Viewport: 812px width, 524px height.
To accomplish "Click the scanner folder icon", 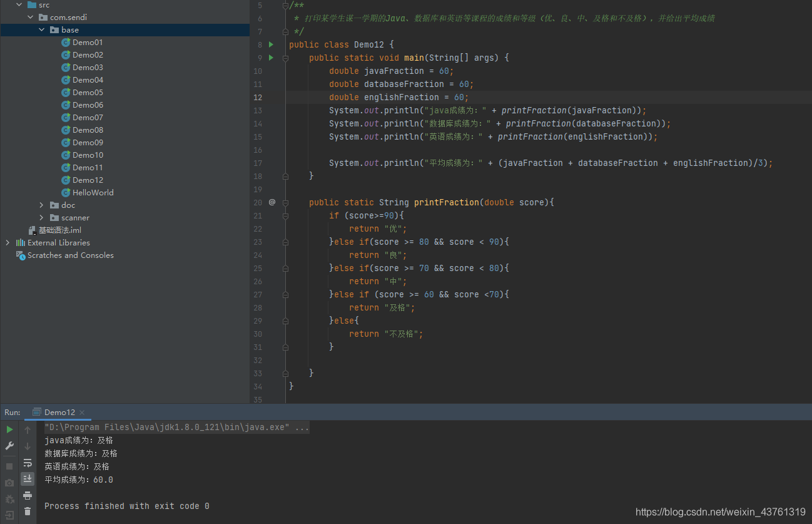I will tap(54, 218).
